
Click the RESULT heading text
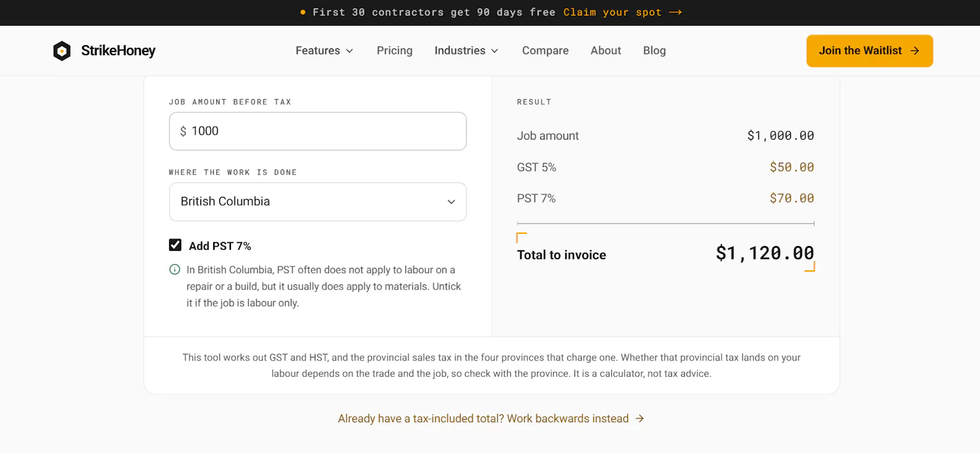coord(534,102)
